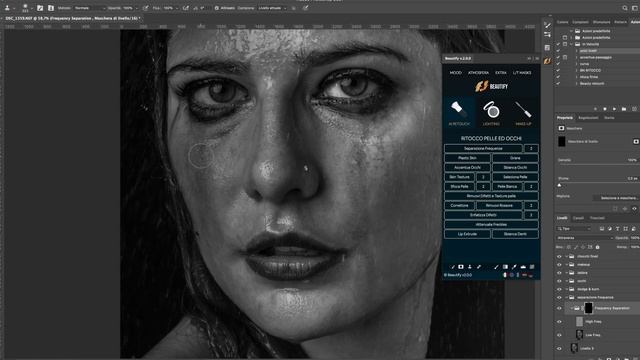Click the tool preset icon in options bar

click(x=7, y=8)
